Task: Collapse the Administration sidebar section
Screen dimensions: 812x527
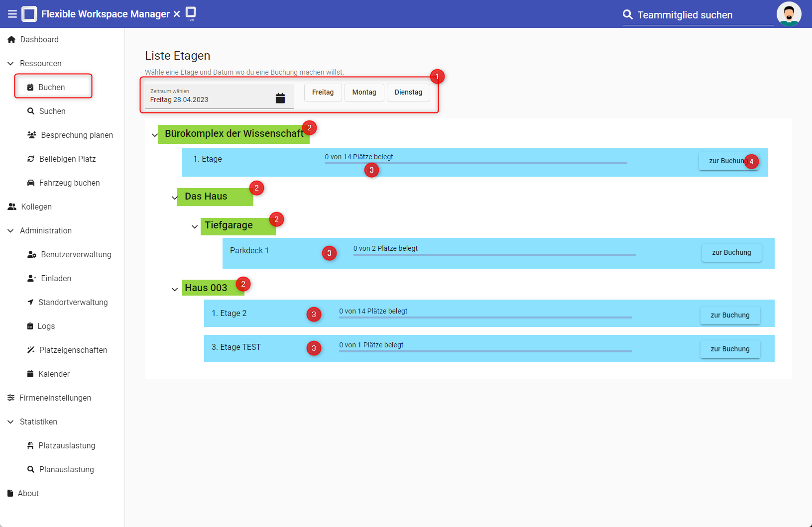Action: point(10,230)
